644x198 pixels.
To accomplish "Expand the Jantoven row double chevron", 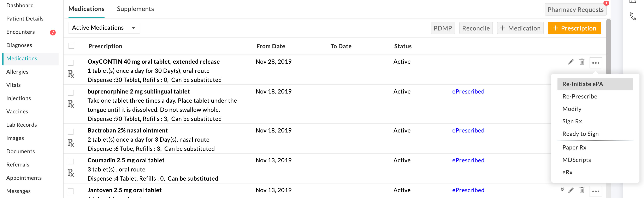I will point(562,189).
